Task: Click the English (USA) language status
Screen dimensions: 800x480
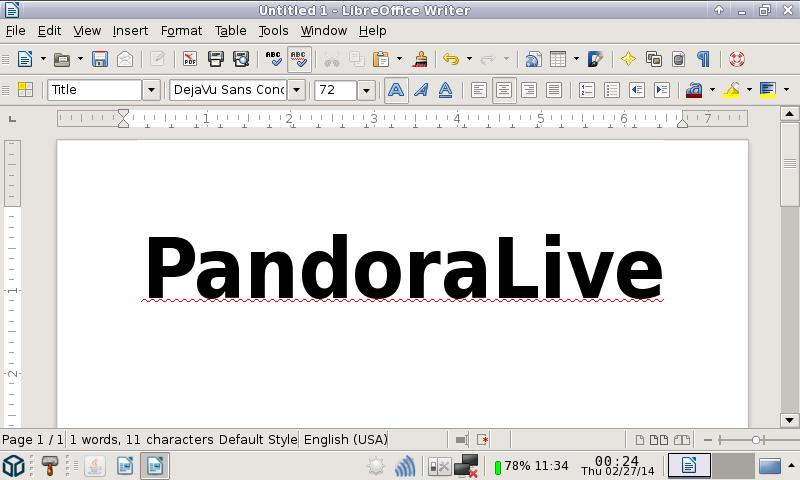Action: click(x=345, y=439)
